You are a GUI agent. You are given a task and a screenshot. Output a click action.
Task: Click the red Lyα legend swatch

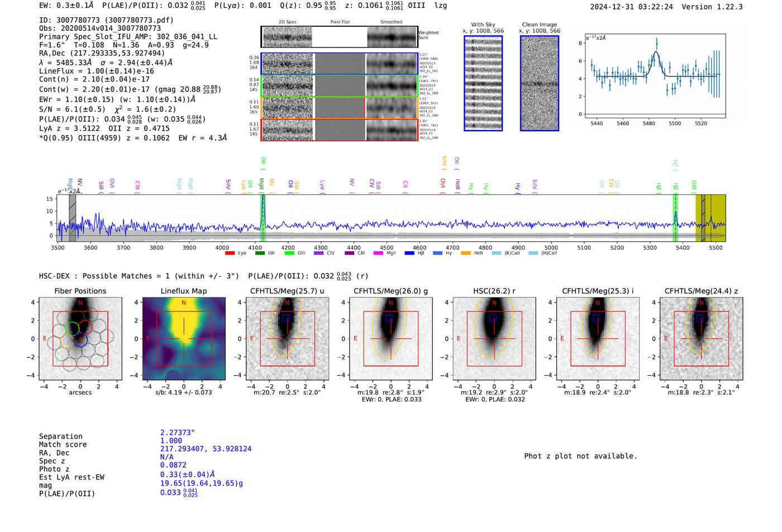230,253
